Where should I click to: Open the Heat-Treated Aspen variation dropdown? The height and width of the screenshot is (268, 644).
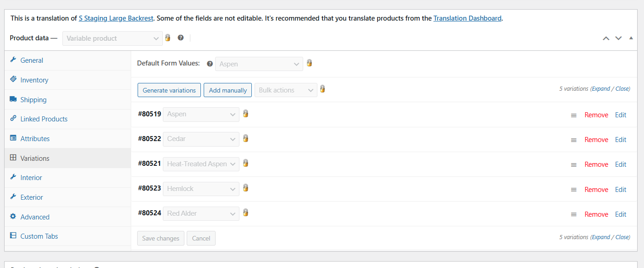pos(201,164)
